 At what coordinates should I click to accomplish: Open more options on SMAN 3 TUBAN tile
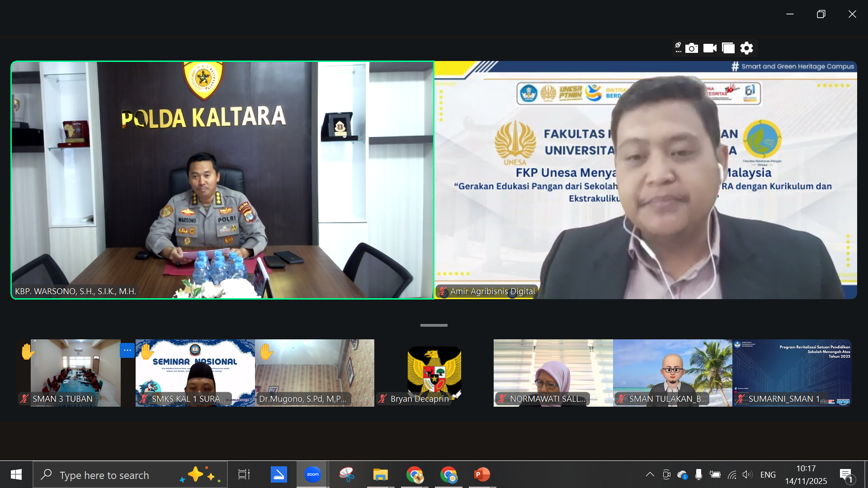(x=127, y=350)
